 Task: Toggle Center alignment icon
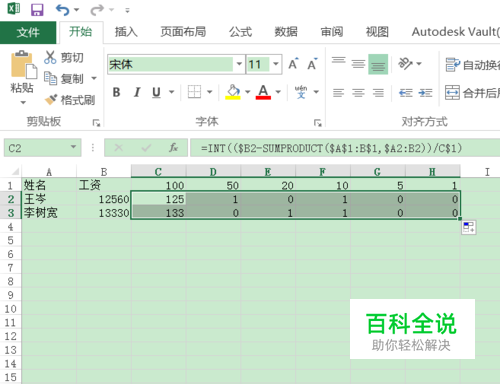pyautogui.click(x=358, y=92)
